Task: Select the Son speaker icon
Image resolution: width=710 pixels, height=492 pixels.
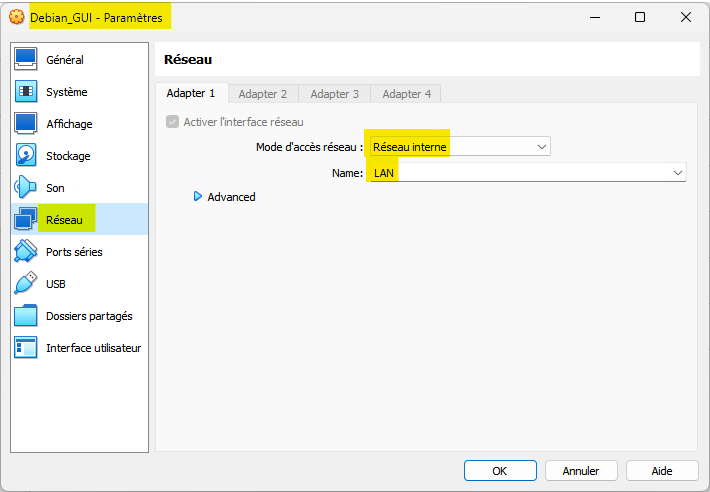Action: tap(26, 188)
